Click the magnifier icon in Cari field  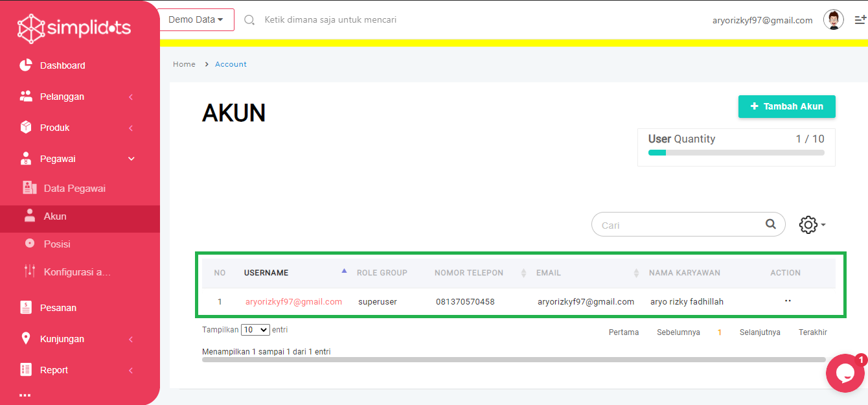point(770,224)
